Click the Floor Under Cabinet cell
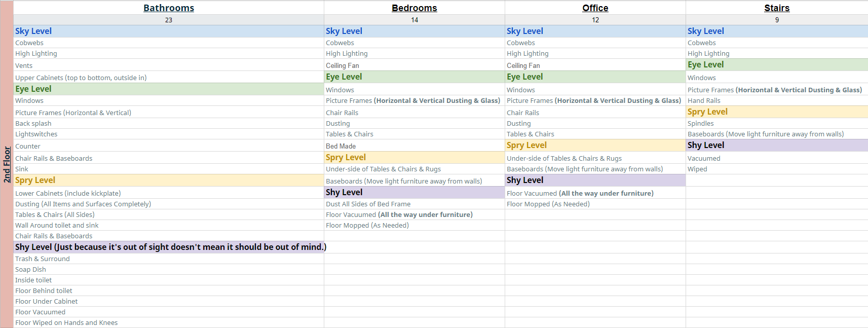Screen dimensions: 868x328 (169, 301)
